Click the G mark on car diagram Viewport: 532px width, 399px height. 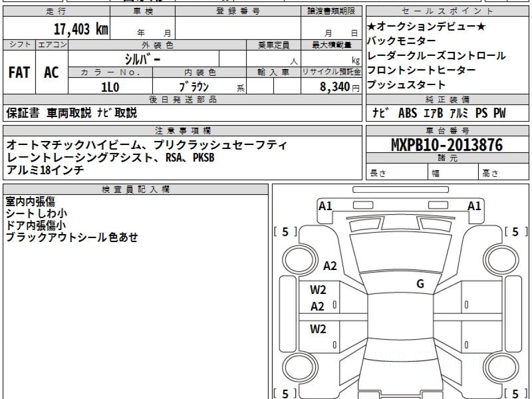420,284
